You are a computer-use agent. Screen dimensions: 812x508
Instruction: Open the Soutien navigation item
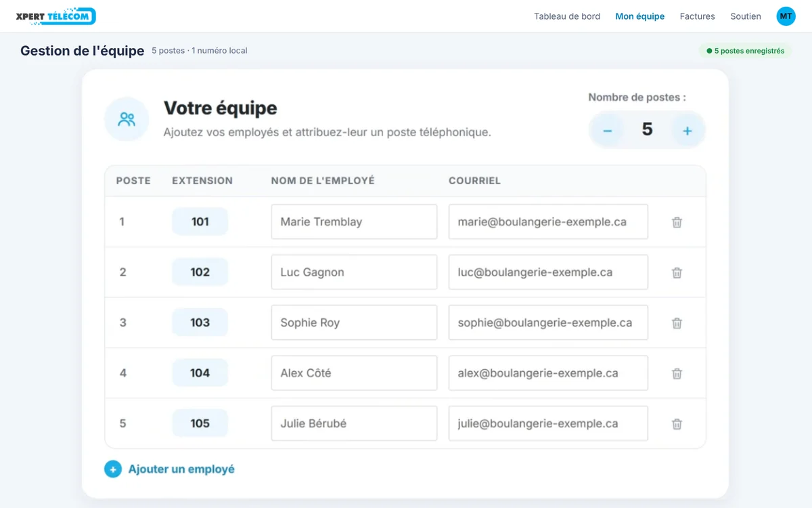click(x=746, y=16)
